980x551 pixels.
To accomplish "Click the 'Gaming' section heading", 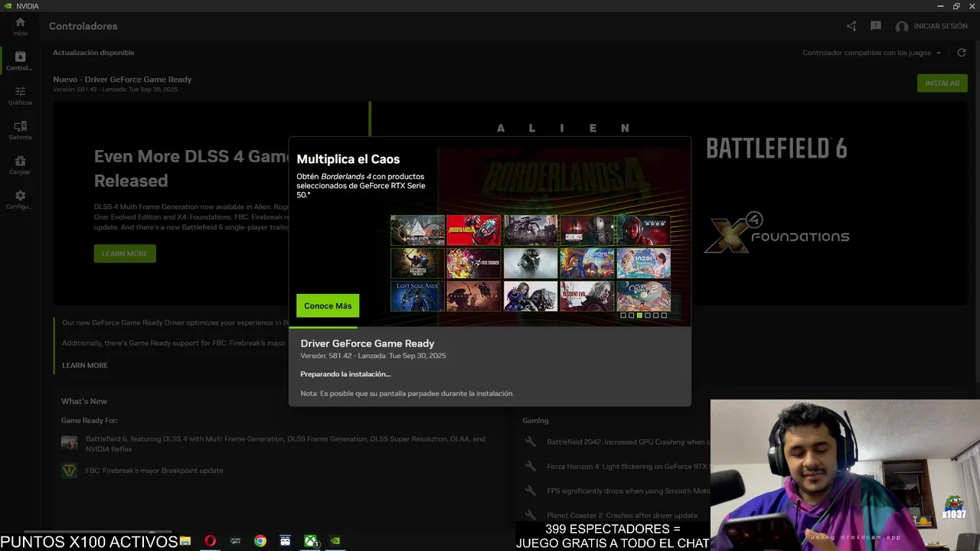I will click(535, 420).
